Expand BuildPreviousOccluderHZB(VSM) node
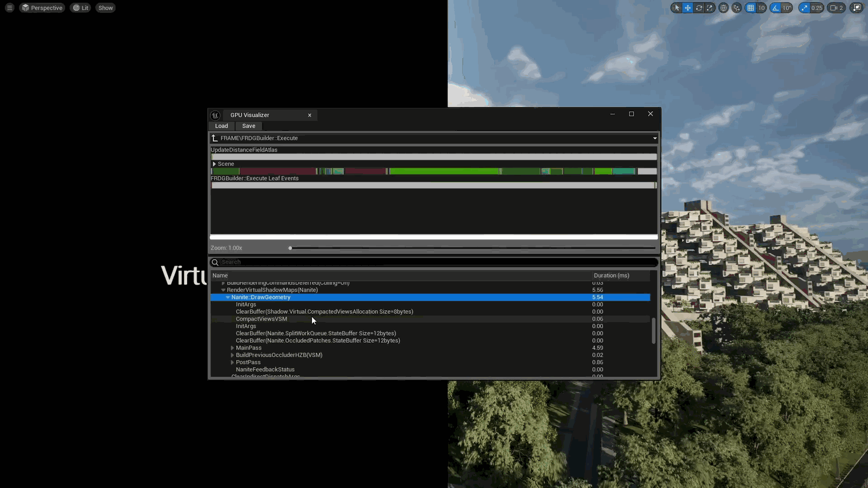The height and width of the screenshot is (488, 868). pyautogui.click(x=232, y=355)
